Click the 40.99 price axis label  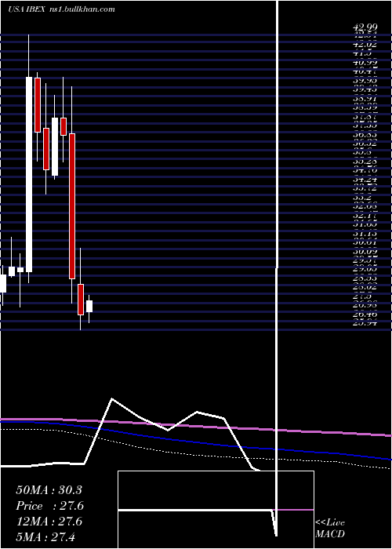pyautogui.click(x=365, y=62)
